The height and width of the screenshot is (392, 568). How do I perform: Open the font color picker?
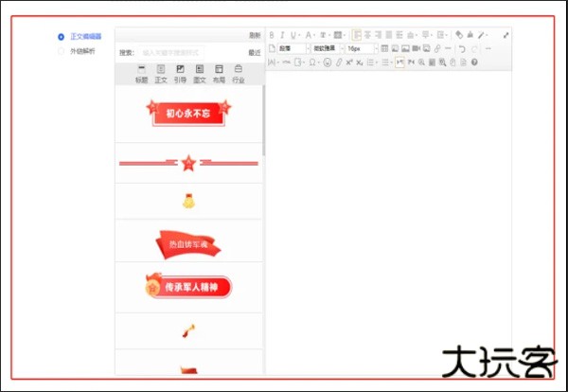(309, 35)
